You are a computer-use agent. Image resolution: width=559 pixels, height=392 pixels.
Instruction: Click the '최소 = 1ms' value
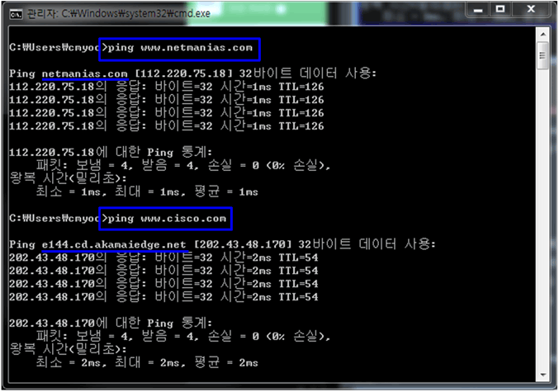click(71, 191)
